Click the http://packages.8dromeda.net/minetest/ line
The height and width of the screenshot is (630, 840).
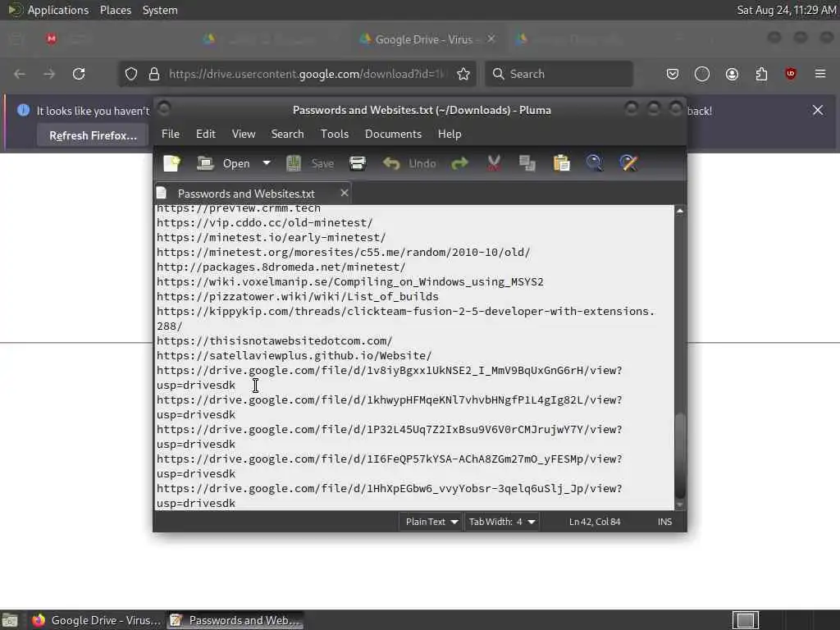(281, 267)
